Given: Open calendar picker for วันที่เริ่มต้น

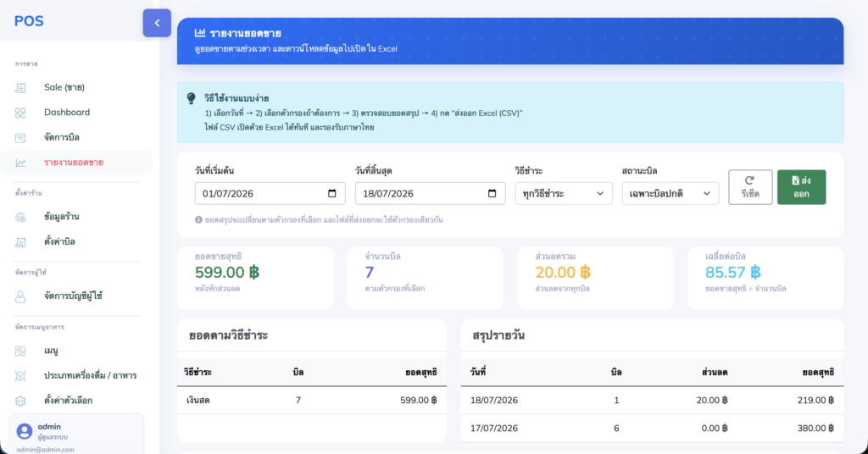Looking at the screenshot, I should coord(332,194).
